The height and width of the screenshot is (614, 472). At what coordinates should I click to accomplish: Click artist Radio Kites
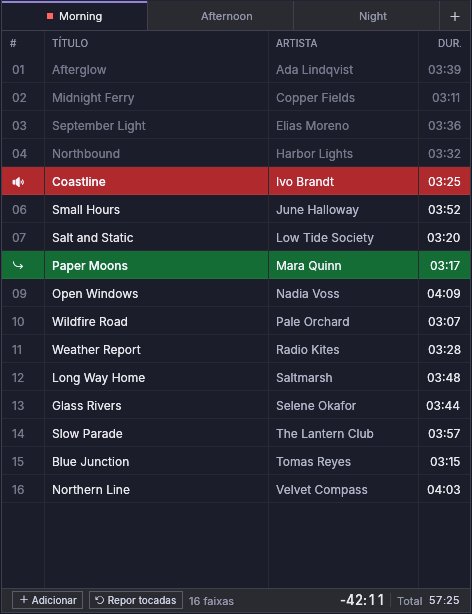click(x=307, y=350)
